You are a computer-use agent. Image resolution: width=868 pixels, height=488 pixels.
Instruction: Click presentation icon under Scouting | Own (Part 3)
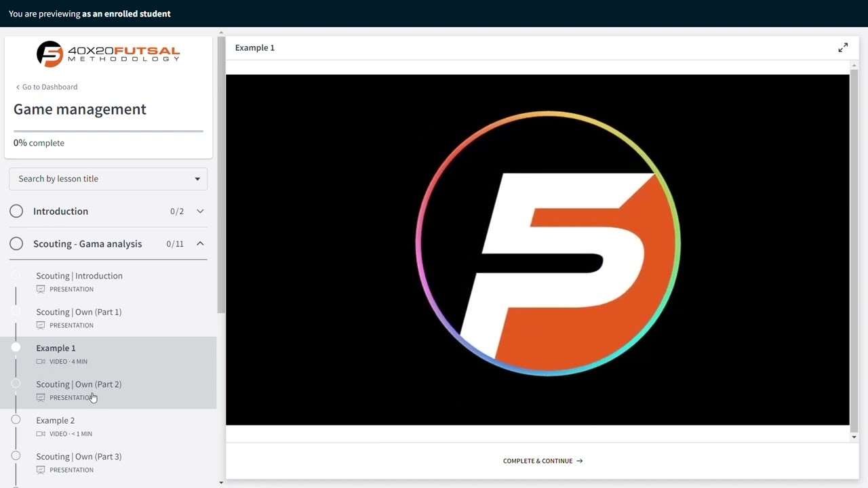point(41,470)
